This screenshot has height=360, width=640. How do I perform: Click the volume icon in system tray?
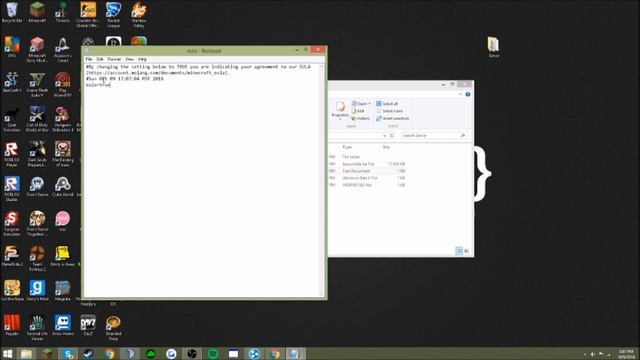point(593,354)
